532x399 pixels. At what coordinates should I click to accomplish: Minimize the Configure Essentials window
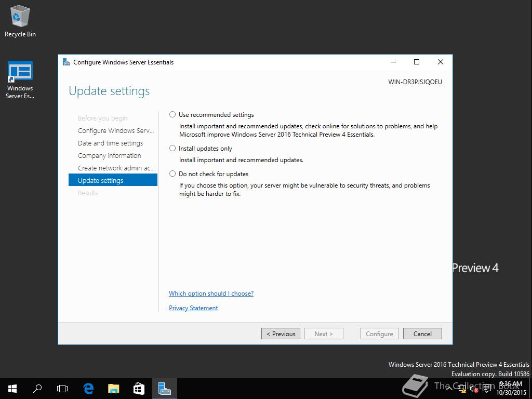(393, 62)
